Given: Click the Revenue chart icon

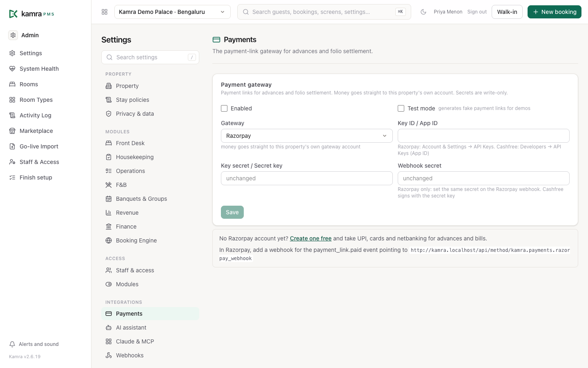Looking at the screenshot, I should tap(109, 213).
